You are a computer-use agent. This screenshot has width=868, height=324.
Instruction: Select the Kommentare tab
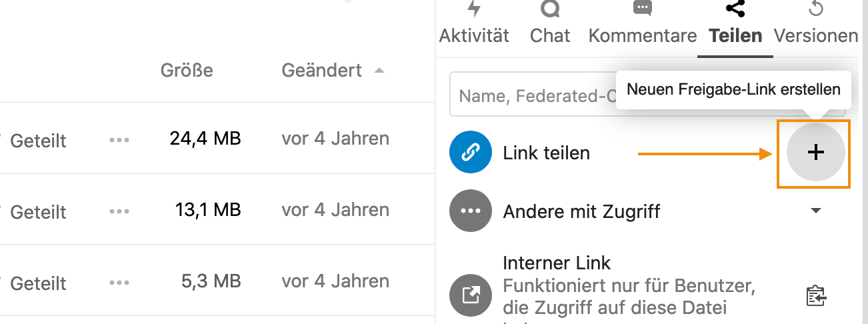coord(643,25)
